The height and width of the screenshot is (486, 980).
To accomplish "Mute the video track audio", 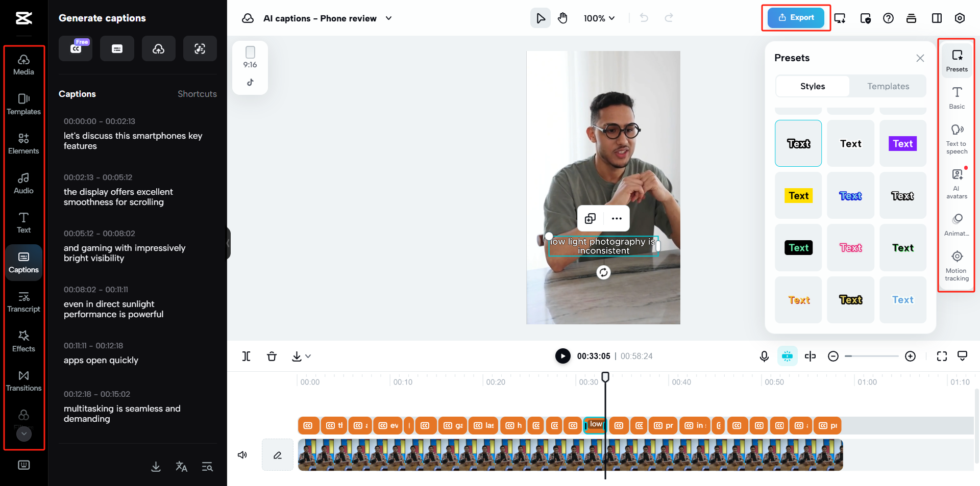I will coord(242,454).
